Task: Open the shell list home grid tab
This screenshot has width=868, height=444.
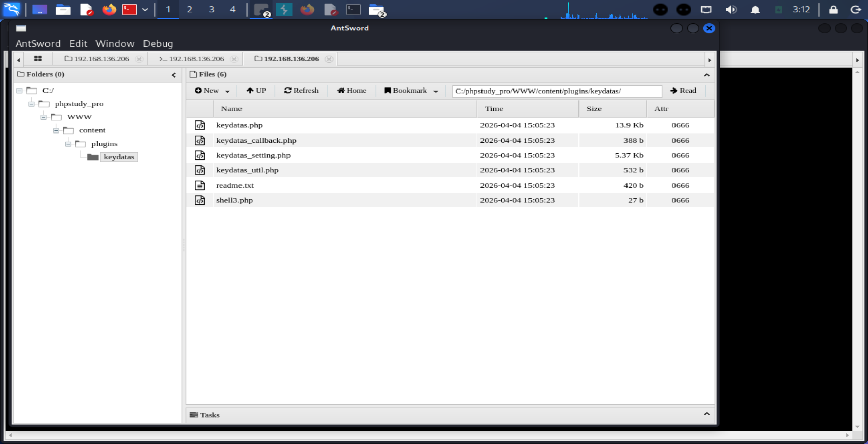Action: [38, 59]
